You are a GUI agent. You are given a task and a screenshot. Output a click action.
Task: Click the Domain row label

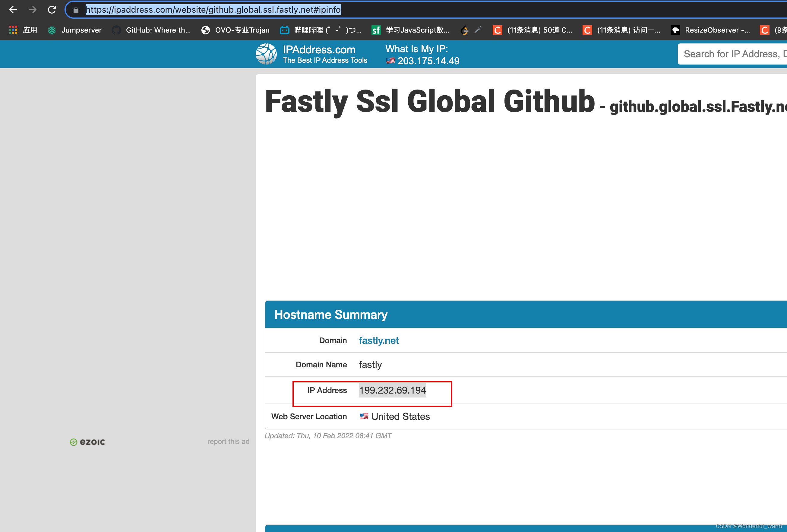click(x=333, y=341)
